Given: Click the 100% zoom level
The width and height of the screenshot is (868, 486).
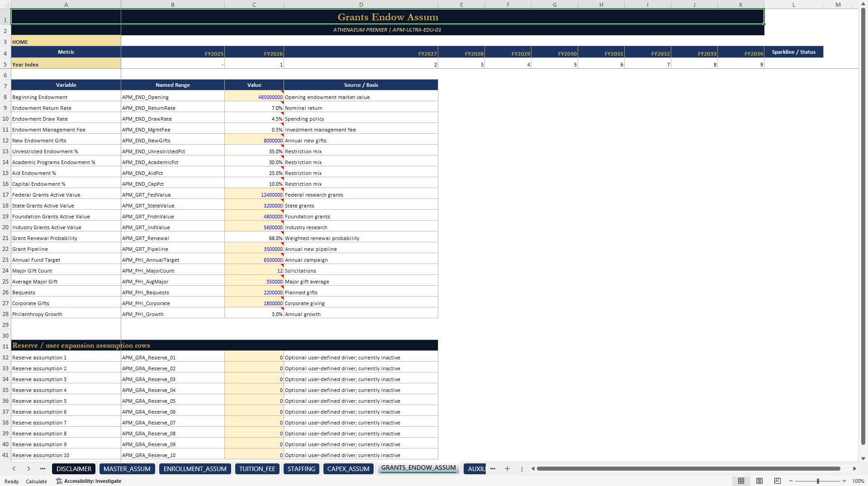Looking at the screenshot, I should (858, 481).
